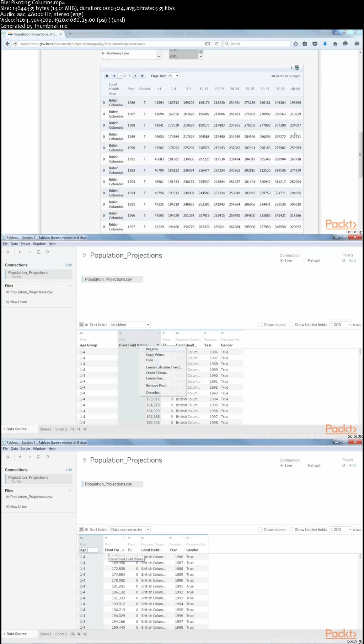The image size is (364, 644).
Task: Open Firefox downloads arrow
Action: (x=325, y=44)
